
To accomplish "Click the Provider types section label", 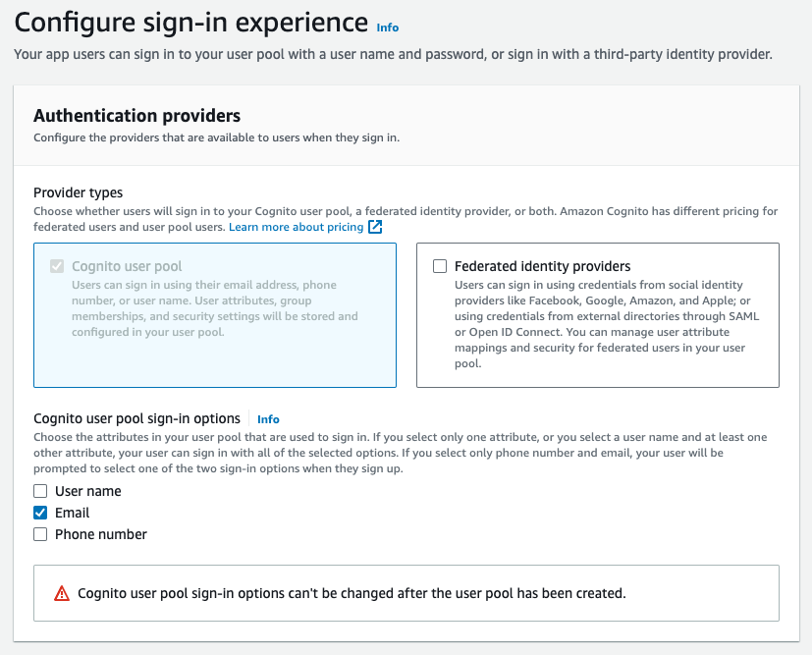I will pos(79,192).
